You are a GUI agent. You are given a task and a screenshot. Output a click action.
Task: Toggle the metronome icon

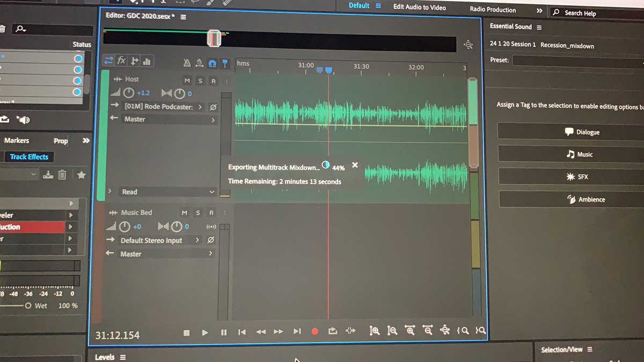click(186, 63)
